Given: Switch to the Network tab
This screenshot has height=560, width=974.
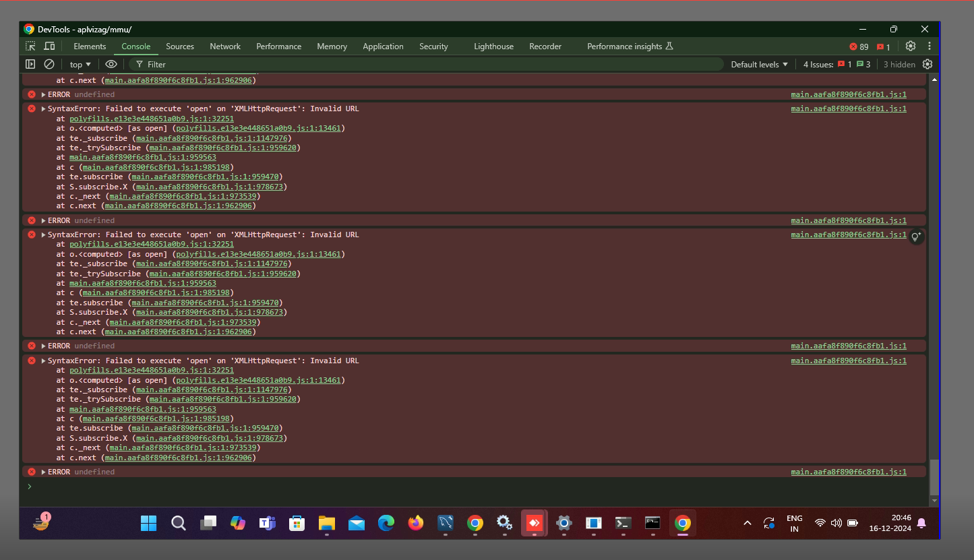Looking at the screenshot, I should (x=225, y=46).
